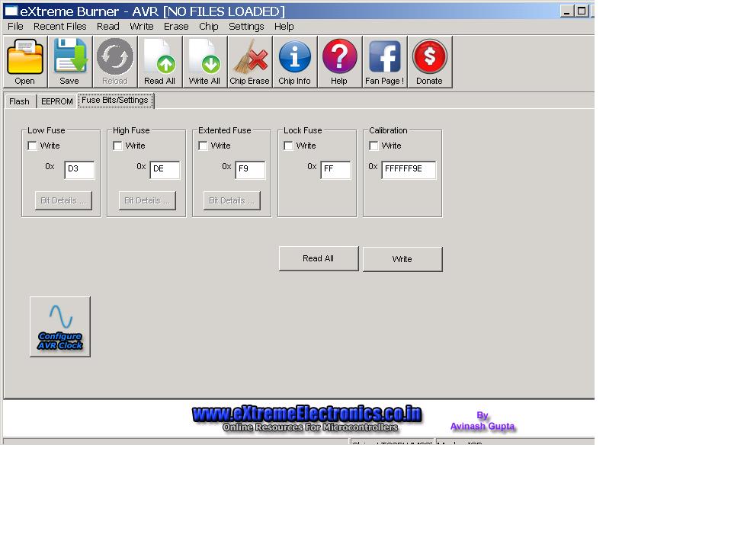Minimize the eXtreme Burner window

point(566,11)
